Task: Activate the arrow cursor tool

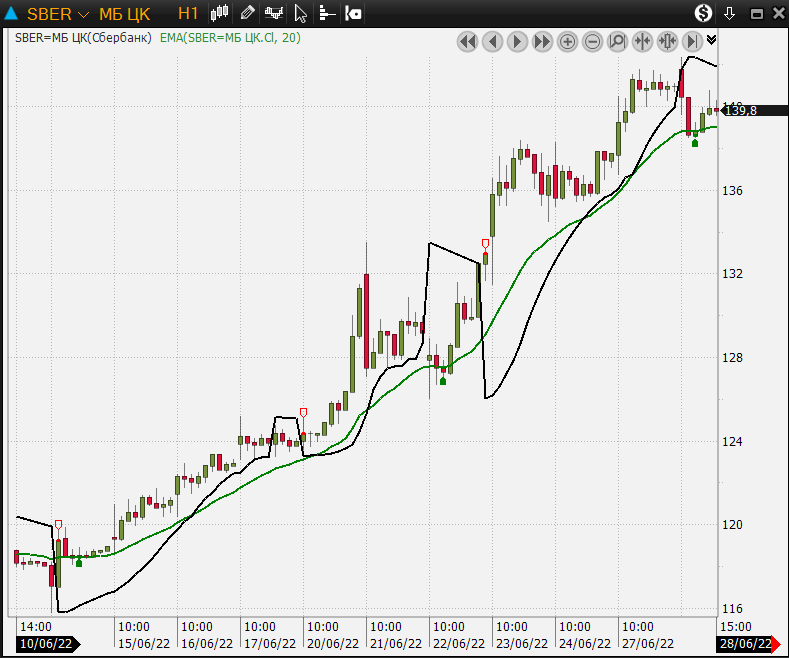Action: tap(300, 14)
